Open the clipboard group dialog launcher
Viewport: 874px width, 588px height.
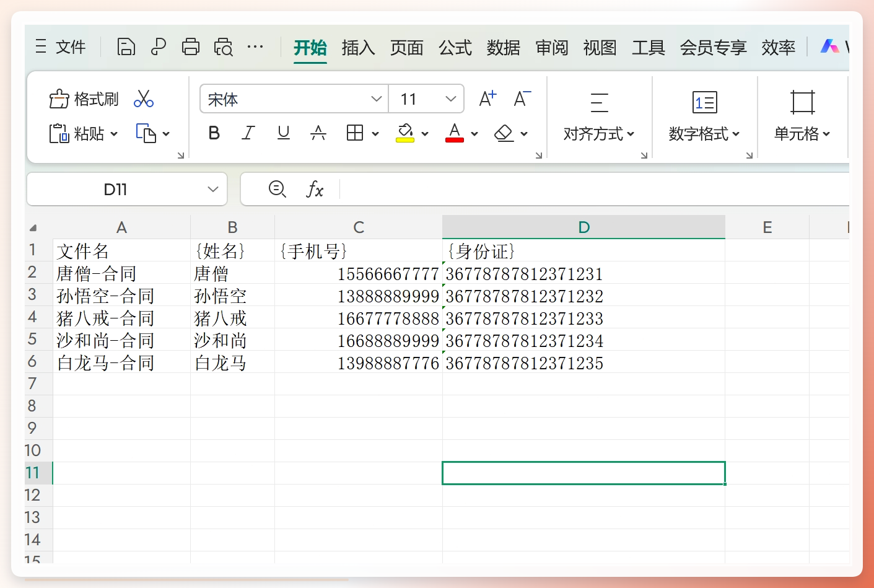pos(181,156)
